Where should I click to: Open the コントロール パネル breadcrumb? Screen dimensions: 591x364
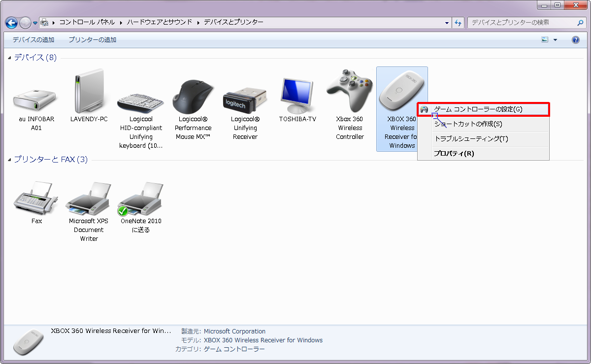[x=87, y=23]
